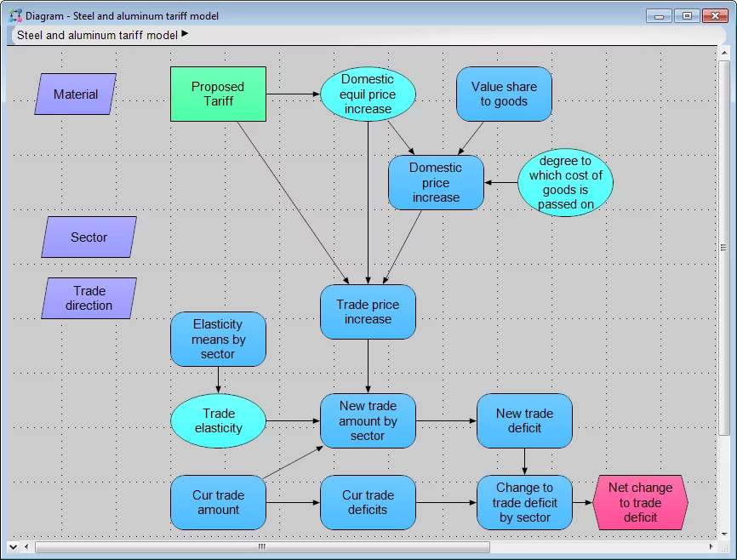Select degree to which cost is passed on node
This screenshot has height=560, width=737.
pos(565,183)
